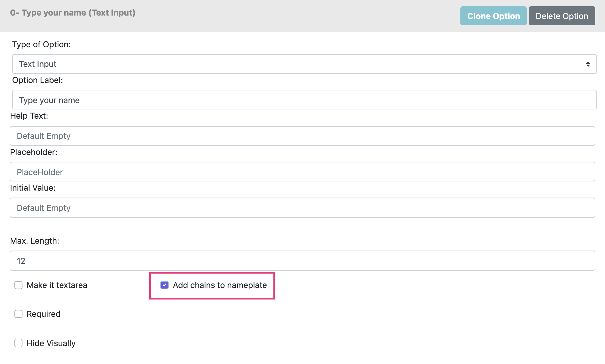This screenshot has width=605, height=364.
Task: Select the Placeholder text input field
Action: tap(302, 172)
